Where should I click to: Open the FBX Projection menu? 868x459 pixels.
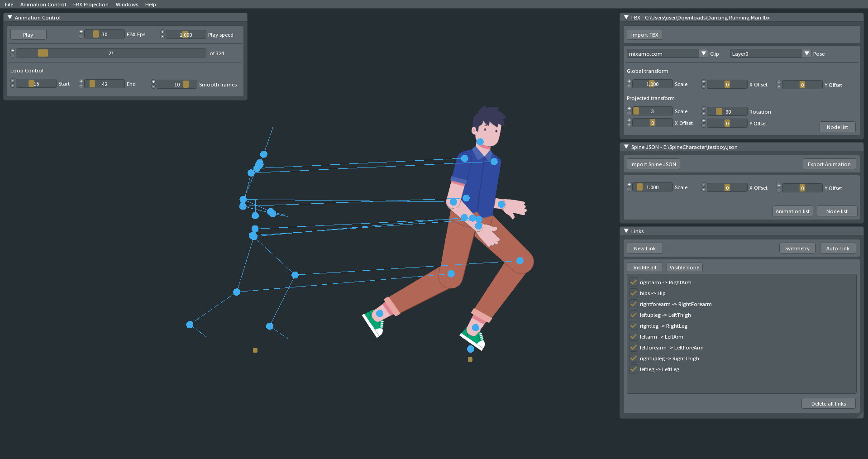coord(91,5)
